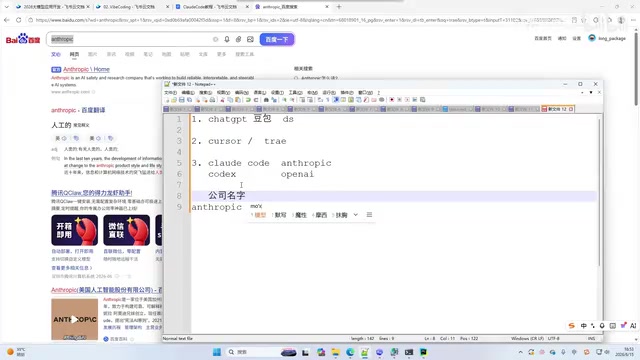Image resolution: width=640 pixels, height=360 pixels.
Task: Click the IME microphone voice input icon
Action: (602, 325)
